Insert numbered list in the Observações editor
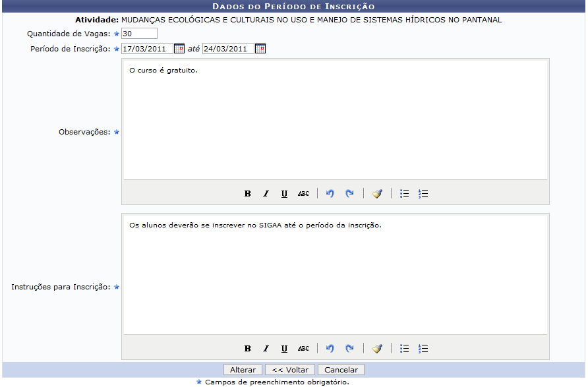Screen dimensions: 588x387 423,194
